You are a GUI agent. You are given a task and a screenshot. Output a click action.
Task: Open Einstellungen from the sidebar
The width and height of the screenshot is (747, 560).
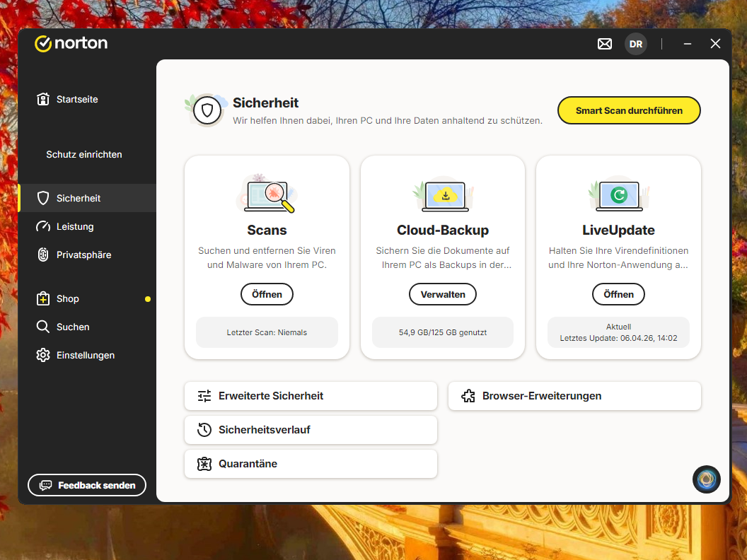click(x=85, y=356)
